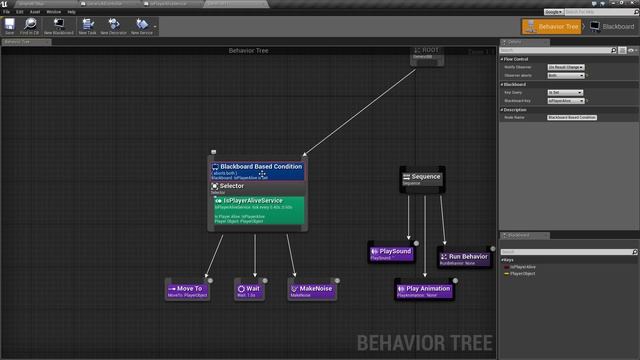
Task: Click the IsPlayerAliveService service icon
Action: click(218, 201)
